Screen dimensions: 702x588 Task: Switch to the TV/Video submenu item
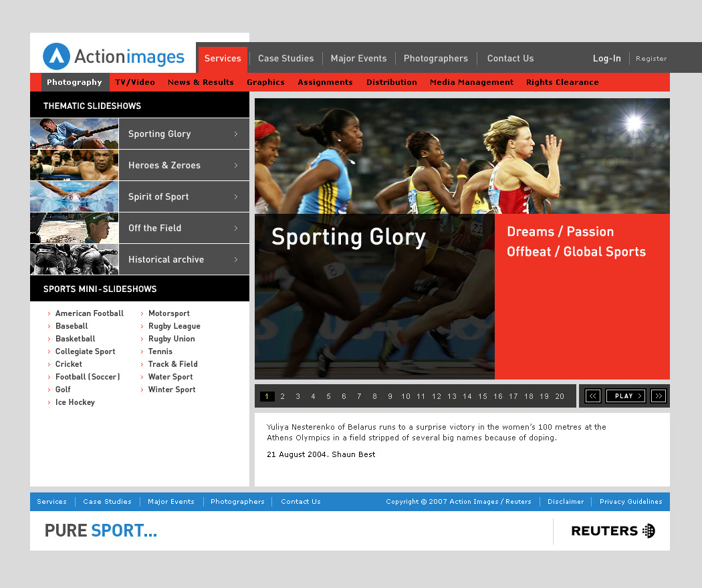pos(135,82)
